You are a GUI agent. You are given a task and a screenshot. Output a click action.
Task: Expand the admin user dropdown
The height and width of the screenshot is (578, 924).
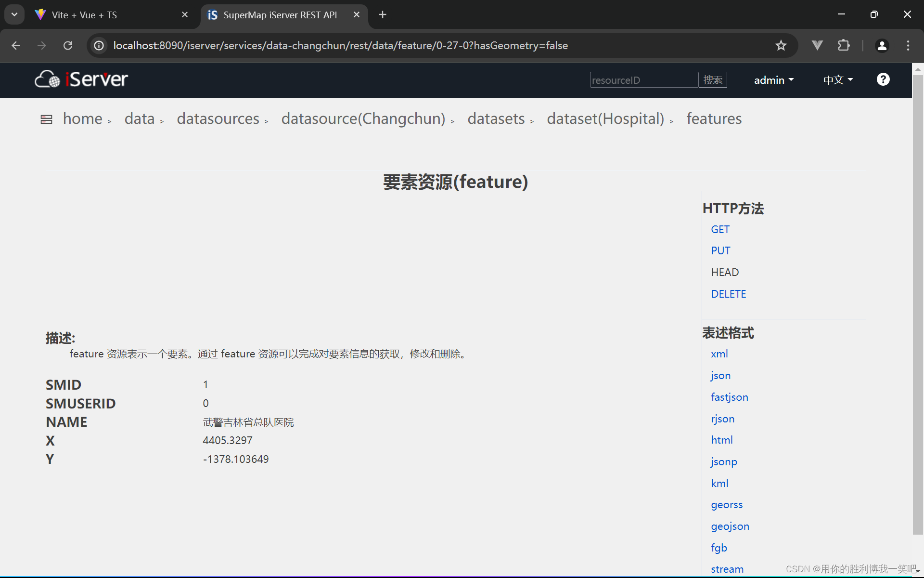(773, 80)
